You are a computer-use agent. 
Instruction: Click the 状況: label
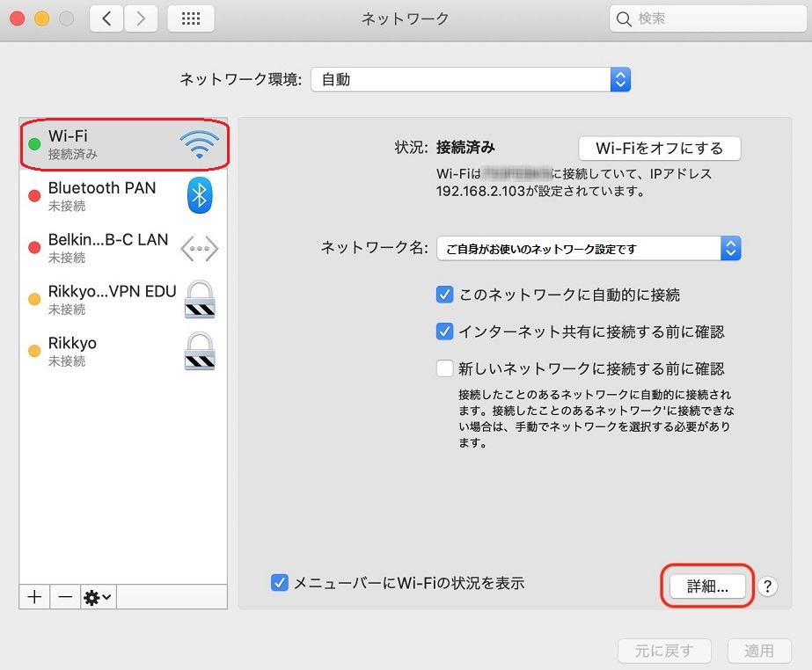tap(411, 148)
